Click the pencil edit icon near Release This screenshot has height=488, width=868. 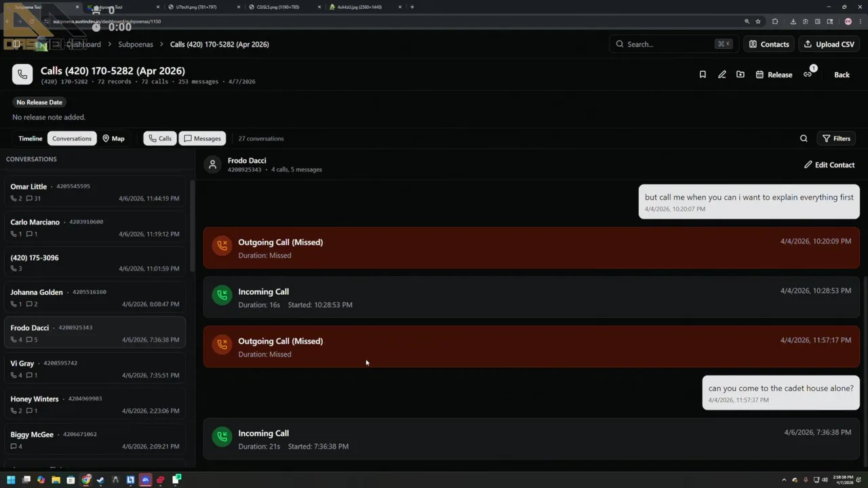[722, 75]
